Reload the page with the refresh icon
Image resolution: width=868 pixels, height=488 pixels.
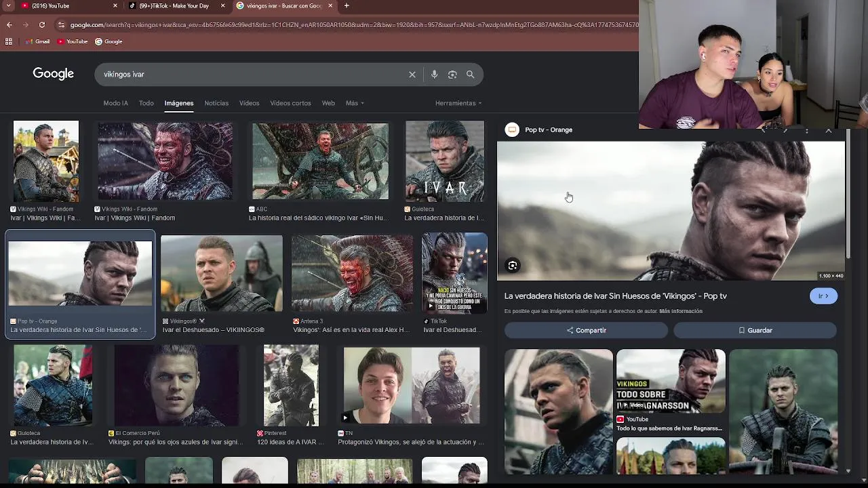42,25
